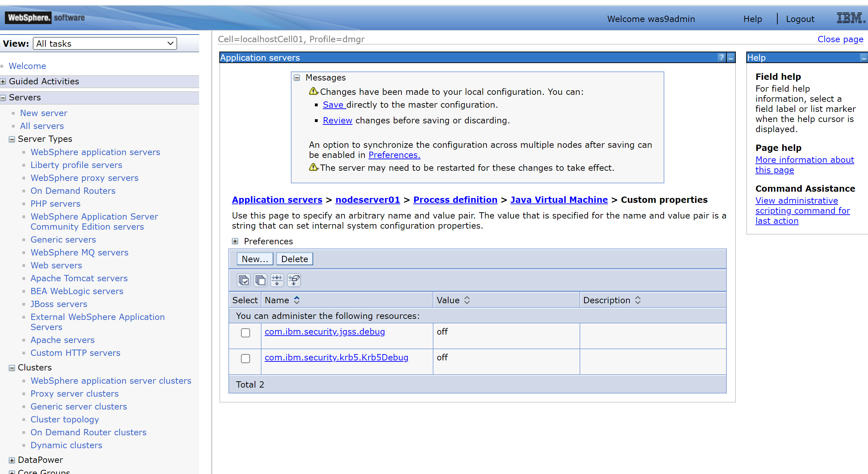
Task: Click the question mark icon on Application servers panel
Action: pos(721,58)
